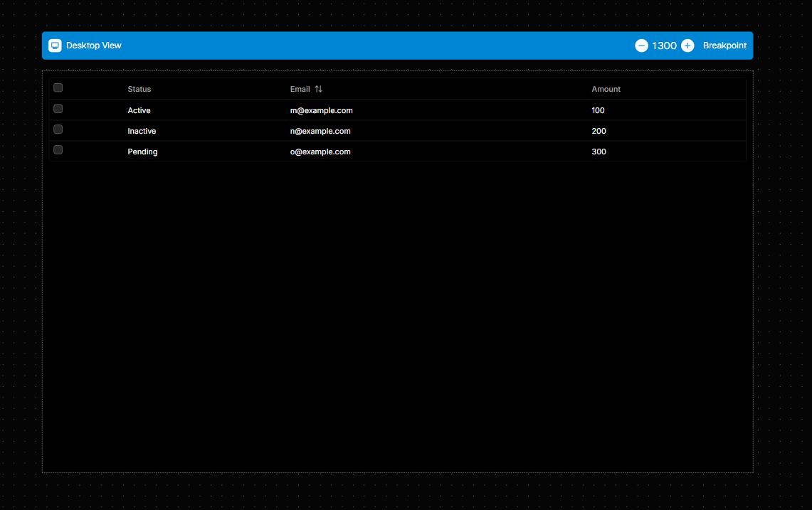Viewport: 812px width, 510px height.
Task: Select the email o@example.com
Action: pyautogui.click(x=320, y=152)
